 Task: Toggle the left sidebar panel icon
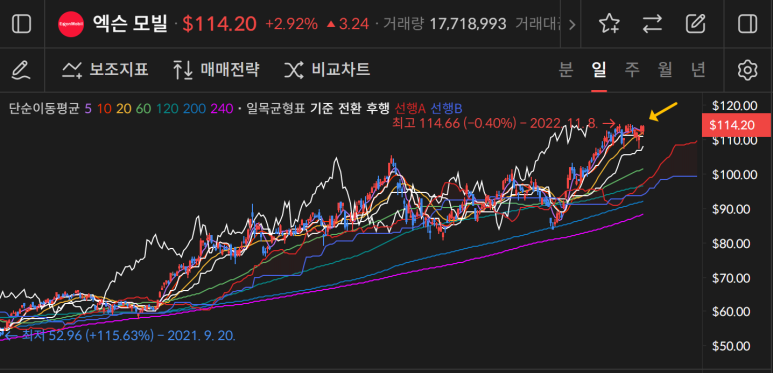(x=22, y=23)
